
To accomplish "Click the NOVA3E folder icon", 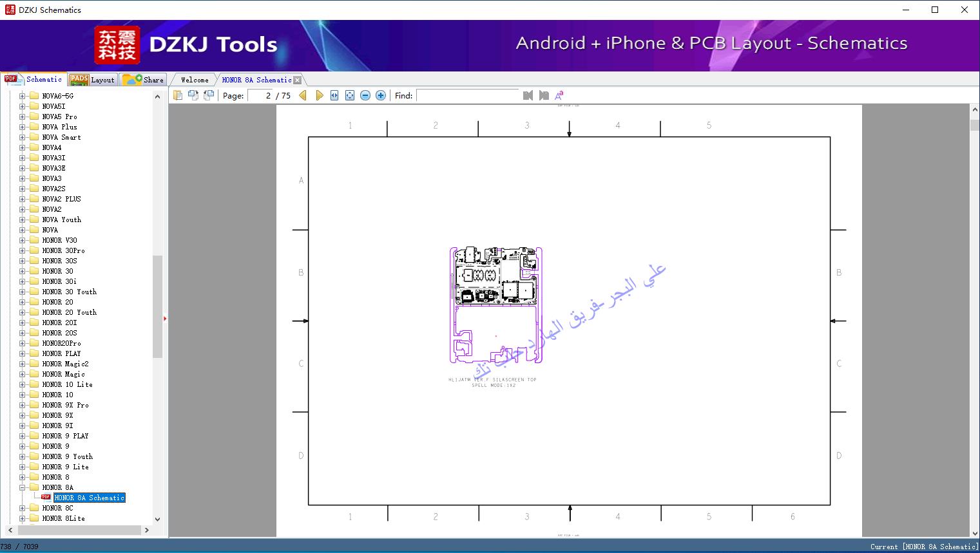I will [x=34, y=168].
